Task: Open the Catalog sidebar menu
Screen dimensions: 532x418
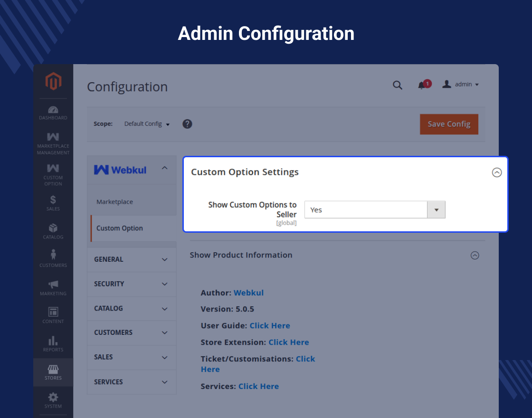Action: pos(53,231)
